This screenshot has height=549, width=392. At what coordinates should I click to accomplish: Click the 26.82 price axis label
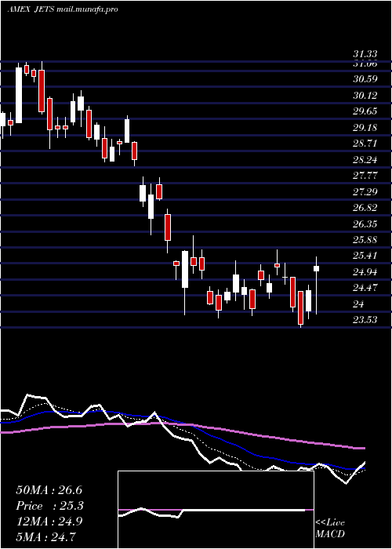point(365,208)
